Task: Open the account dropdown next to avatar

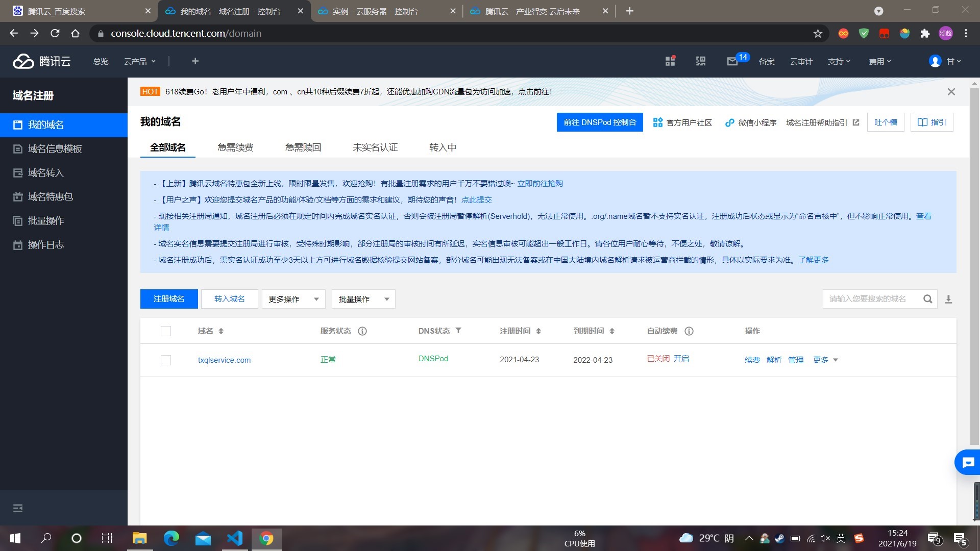Action: click(x=953, y=61)
